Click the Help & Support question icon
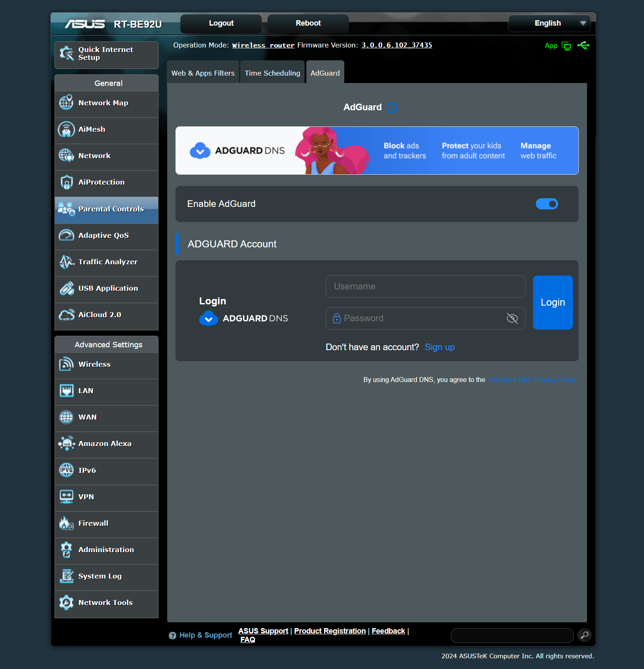This screenshot has height=669, width=644. coord(173,636)
